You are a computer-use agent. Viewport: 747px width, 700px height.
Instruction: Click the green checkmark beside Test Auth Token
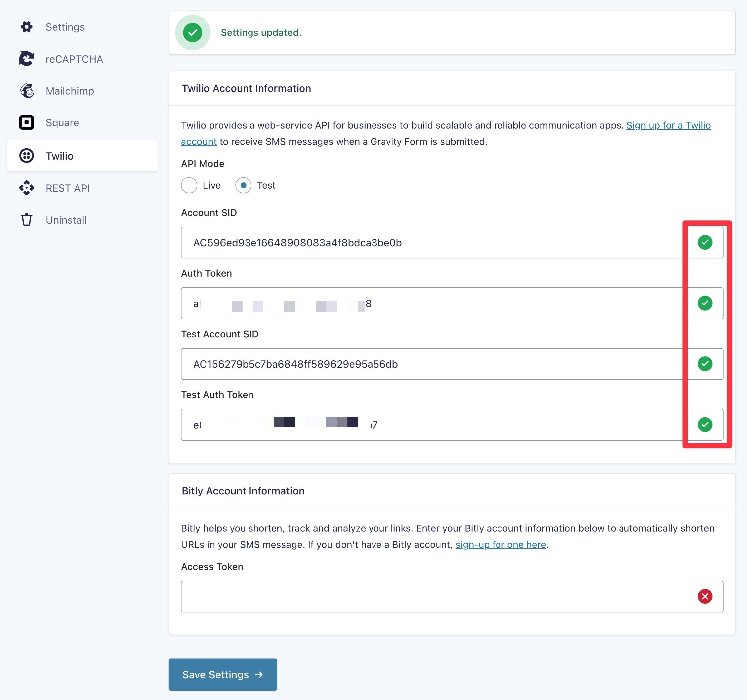coord(705,424)
